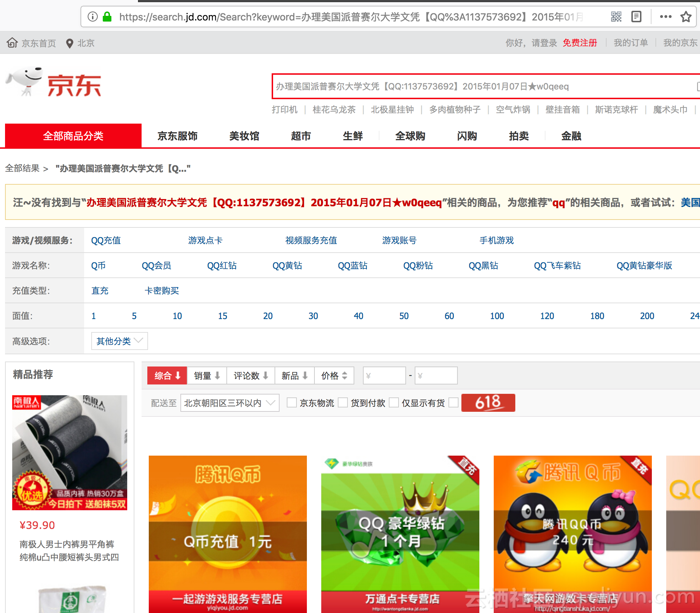Image resolution: width=700 pixels, height=613 pixels.
Task: Open the QR code icon in address bar
Action: tap(616, 17)
